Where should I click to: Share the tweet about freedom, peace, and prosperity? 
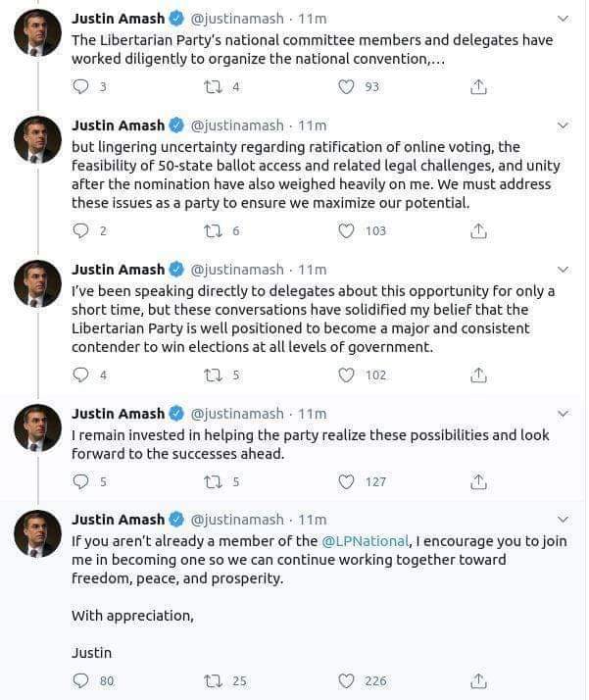(x=478, y=680)
